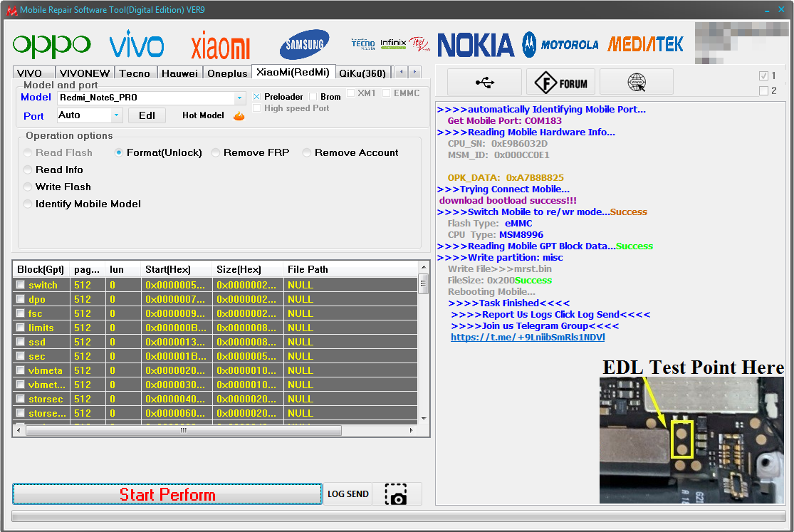Click the MediaTek brand logo
This screenshot has height=532, width=794.
click(x=646, y=45)
